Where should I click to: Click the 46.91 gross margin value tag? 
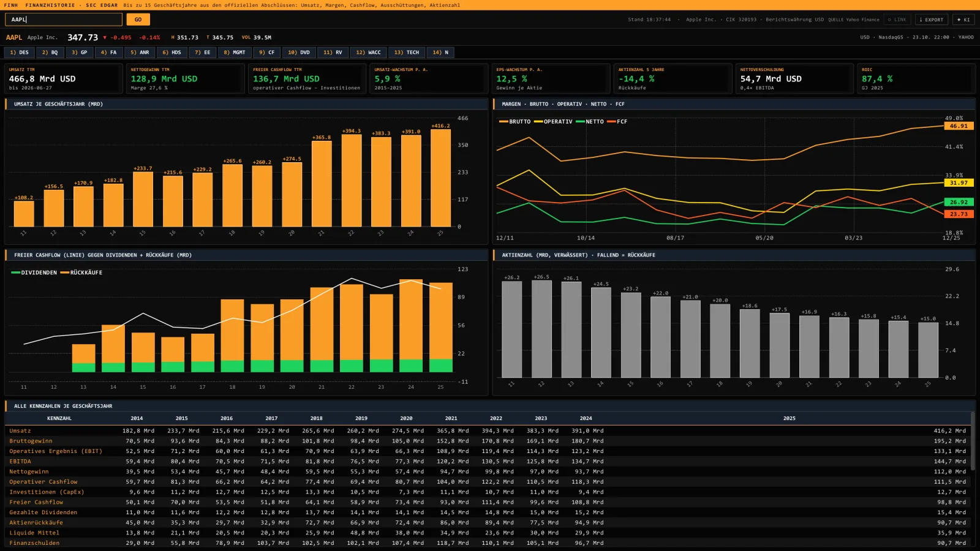pos(959,126)
